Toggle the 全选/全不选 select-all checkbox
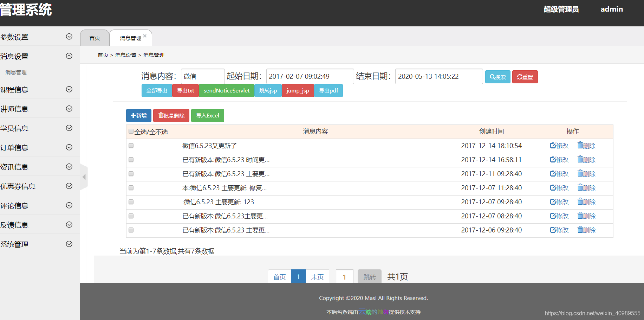Screen dimensions: 644x320 click(131, 131)
